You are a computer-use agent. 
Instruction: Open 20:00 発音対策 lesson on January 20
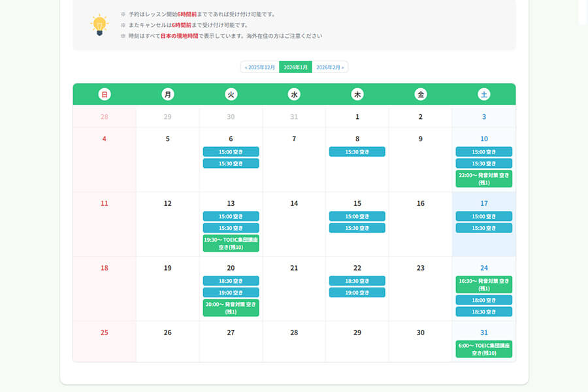(231, 308)
